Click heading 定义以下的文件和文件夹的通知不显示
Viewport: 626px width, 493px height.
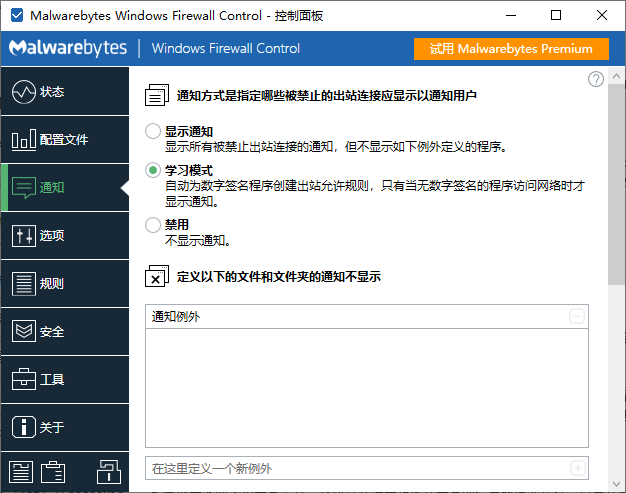(279, 276)
